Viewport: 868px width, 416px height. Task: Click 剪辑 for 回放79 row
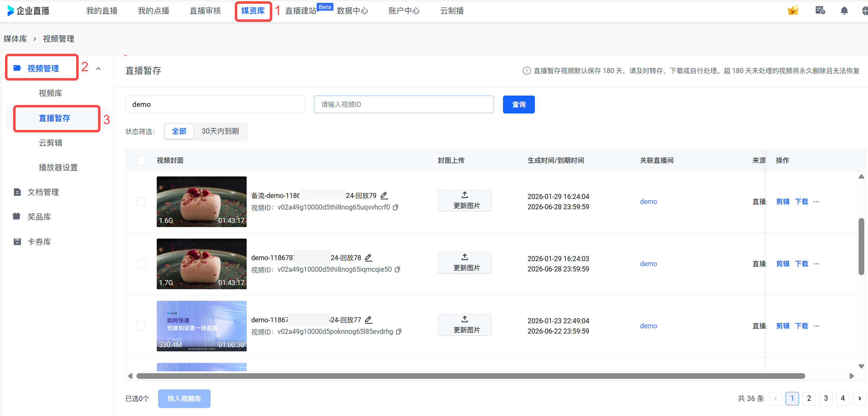coord(782,201)
